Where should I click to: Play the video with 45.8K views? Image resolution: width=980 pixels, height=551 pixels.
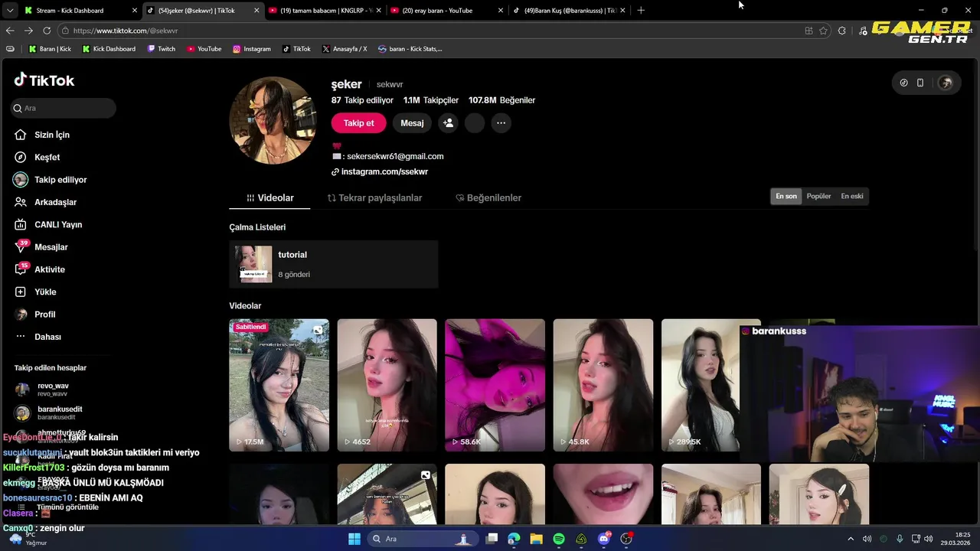[x=603, y=385]
